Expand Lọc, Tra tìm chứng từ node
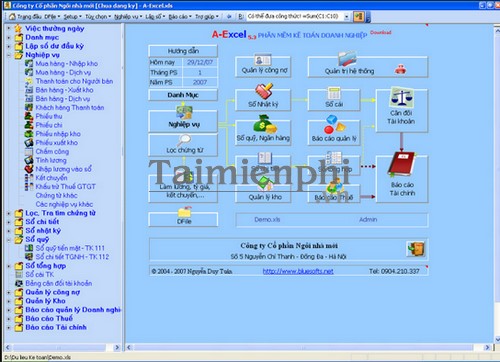The image size is (500, 362). click(x=9, y=213)
